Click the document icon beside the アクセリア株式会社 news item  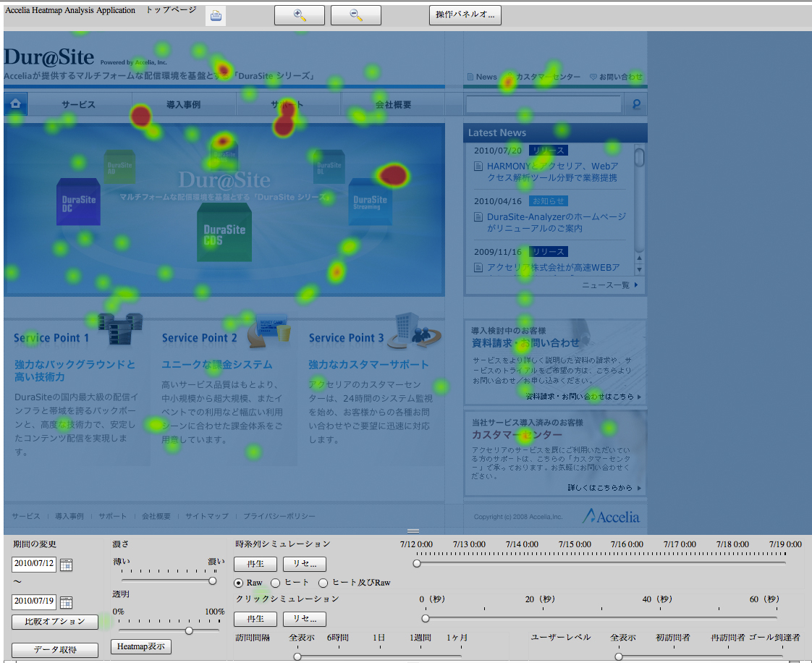point(479,268)
